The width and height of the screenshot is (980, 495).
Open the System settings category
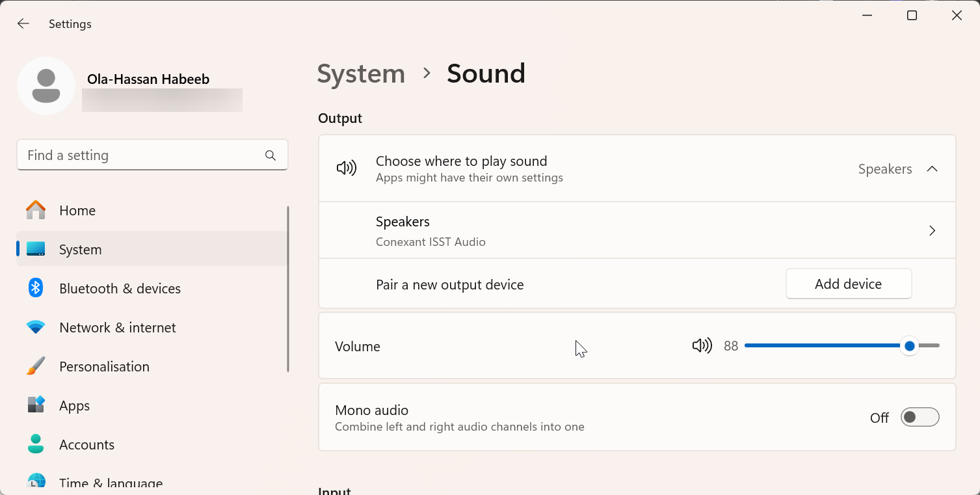(x=81, y=250)
